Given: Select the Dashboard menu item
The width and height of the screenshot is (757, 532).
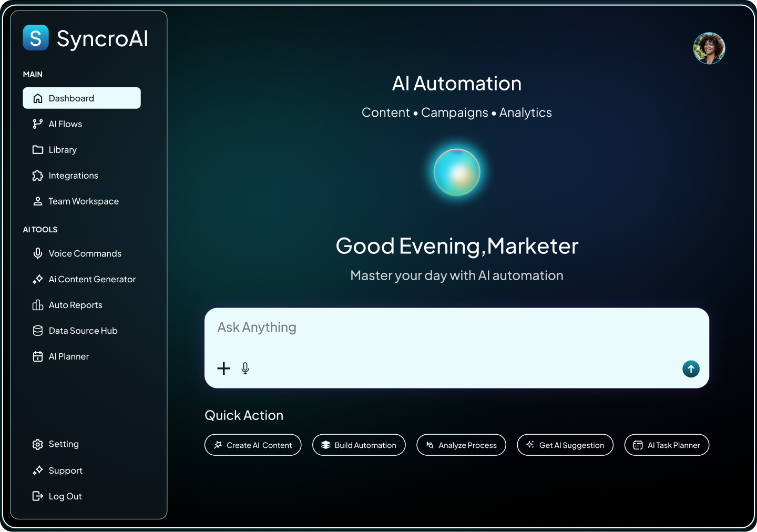Looking at the screenshot, I should [x=70, y=98].
